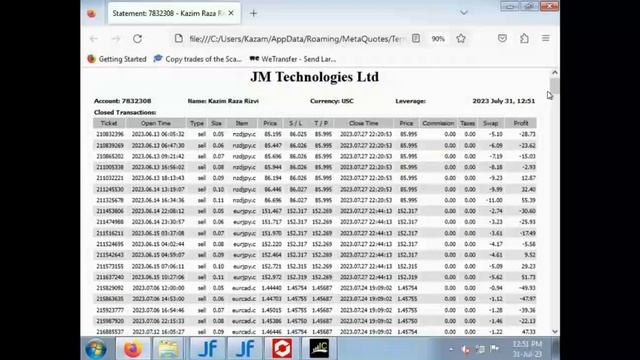Viewport: 640px width, 360px height.
Task: Click the Close Time column header
Action: pyautogui.click(x=364, y=123)
